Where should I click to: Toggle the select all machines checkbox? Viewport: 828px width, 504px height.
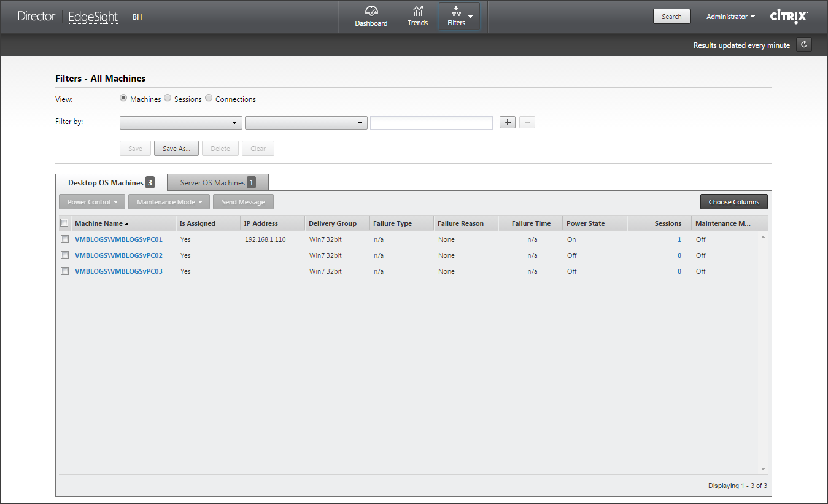tap(64, 223)
